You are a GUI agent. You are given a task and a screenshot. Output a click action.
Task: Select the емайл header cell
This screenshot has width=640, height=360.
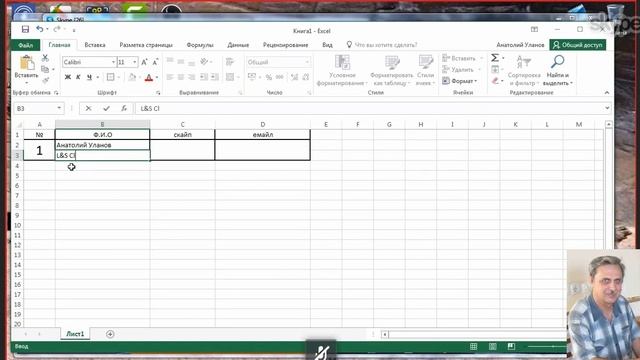coord(262,135)
